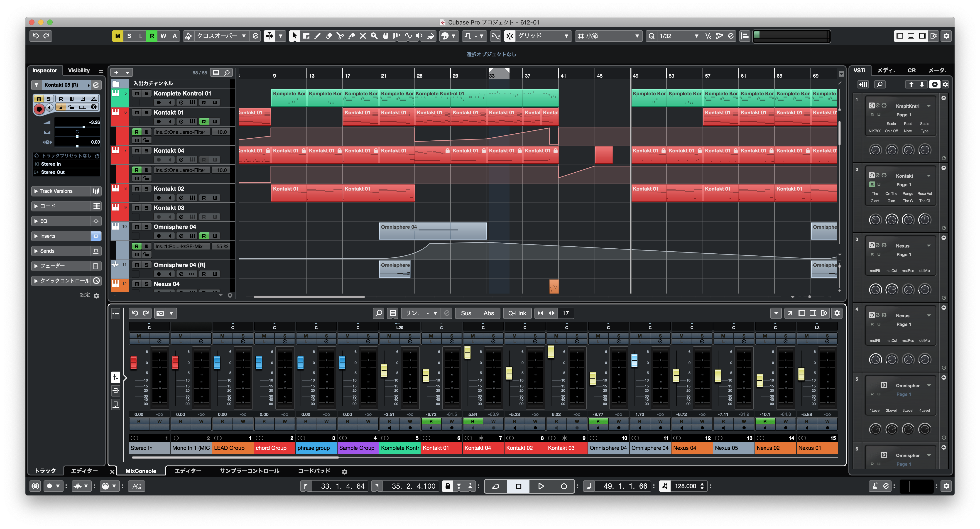The image size is (980, 529).
Task: Expand the Inserts inspector section
Action: [x=61, y=236]
